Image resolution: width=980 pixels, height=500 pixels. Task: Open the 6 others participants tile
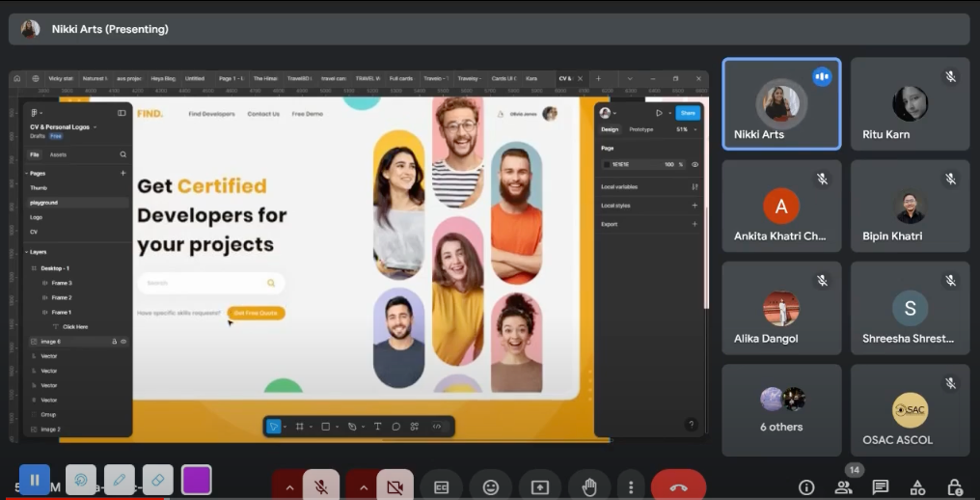click(x=781, y=410)
